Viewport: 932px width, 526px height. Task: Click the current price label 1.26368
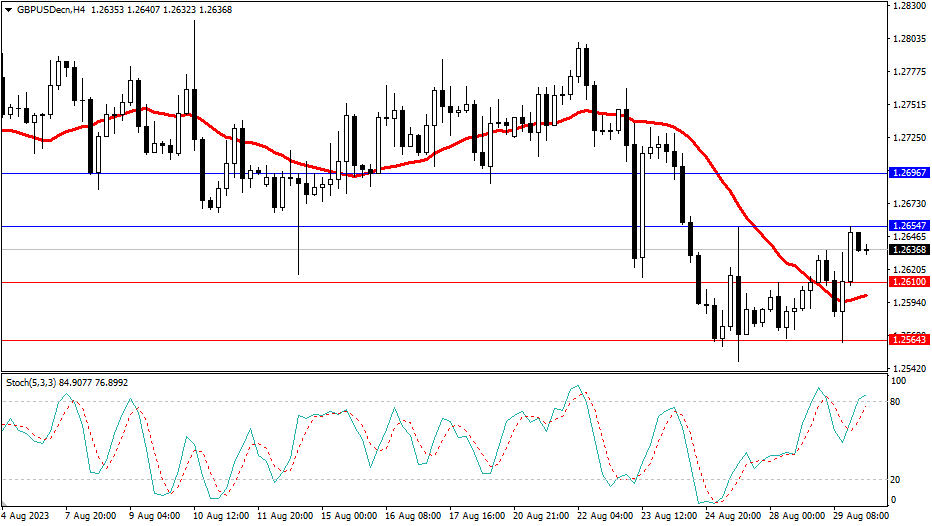[909, 249]
